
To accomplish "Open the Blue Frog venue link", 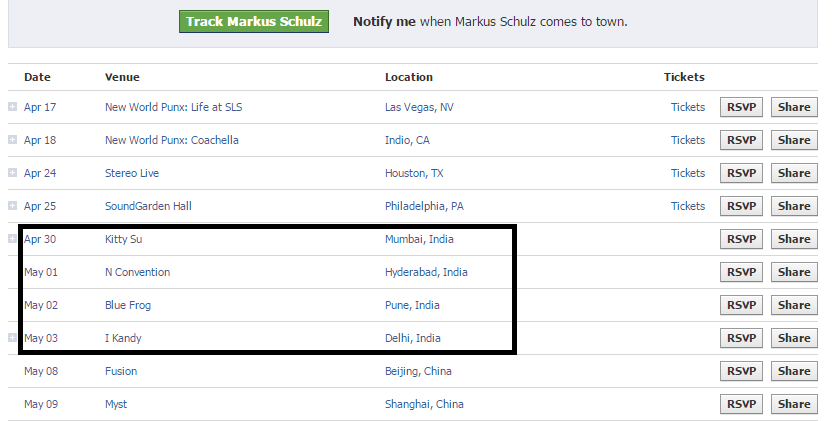I will pos(128,305).
